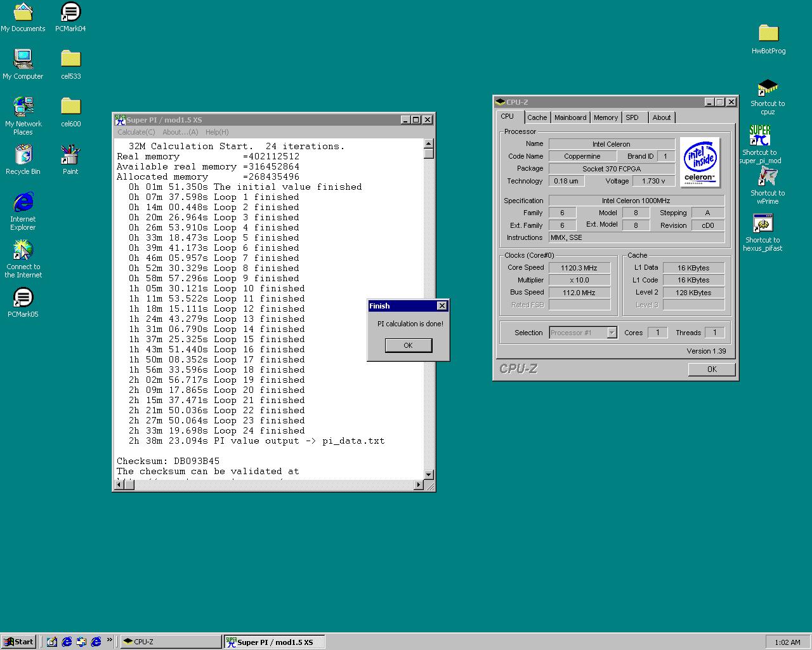Open the HwBotProg folder
Image resolution: width=812 pixels, height=650 pixels.
point(768,39)
